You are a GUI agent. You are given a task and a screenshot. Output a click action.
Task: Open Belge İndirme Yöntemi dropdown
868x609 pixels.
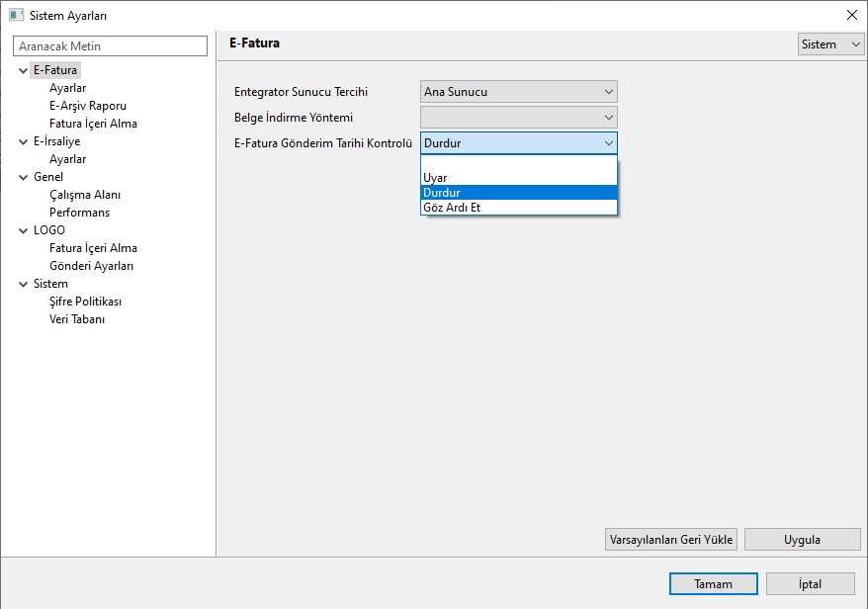pos(518,118)
